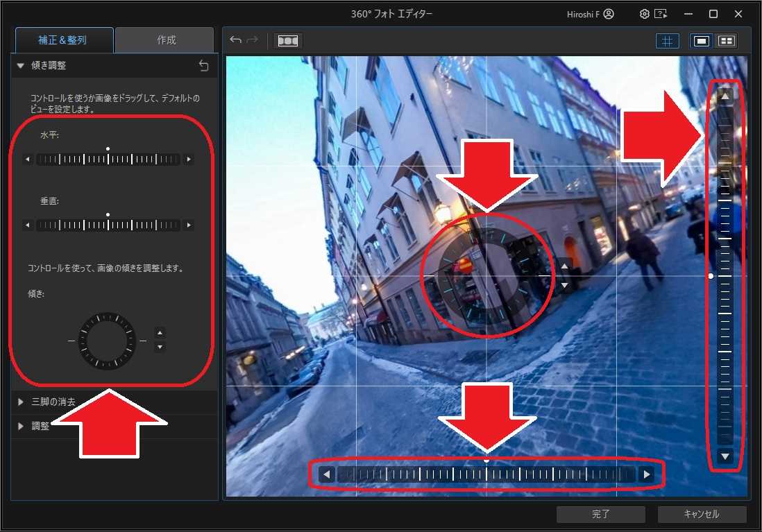Click the 完了 button
Viewport: 762px width, 532px height.
click(600, 514)
